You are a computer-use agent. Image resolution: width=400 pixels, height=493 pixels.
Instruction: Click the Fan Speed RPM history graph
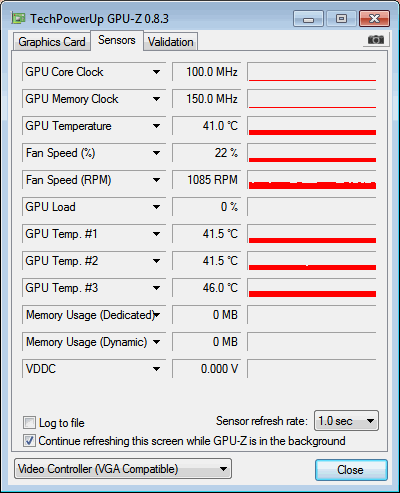click(x=312, y=180)
